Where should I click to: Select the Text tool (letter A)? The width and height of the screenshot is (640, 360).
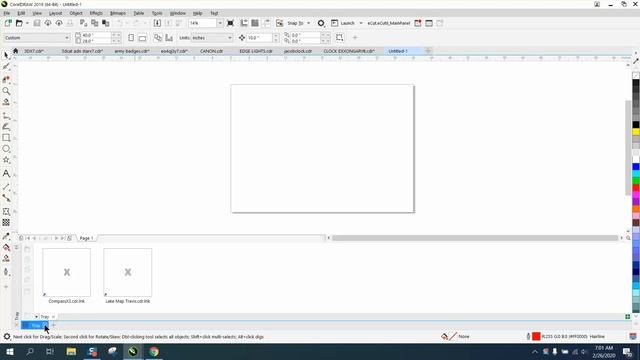point(6,174)
